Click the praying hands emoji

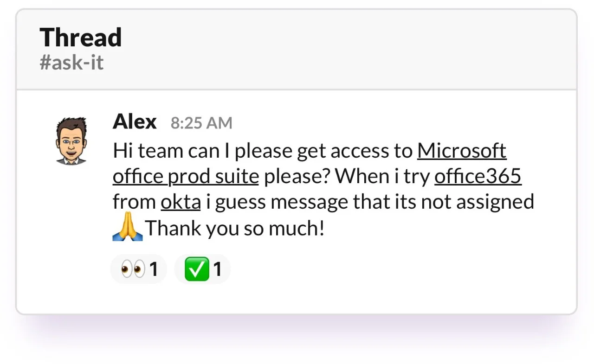point(128,228)
